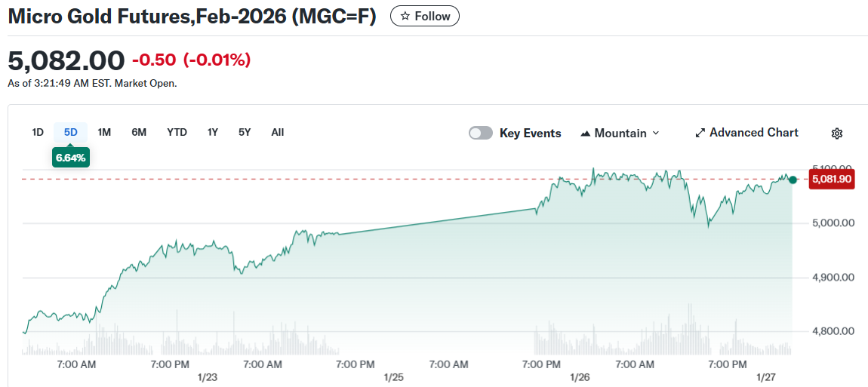This screenshot has width=868, height=387.
Task: Select the 1D time range
Action: (38, 132)
